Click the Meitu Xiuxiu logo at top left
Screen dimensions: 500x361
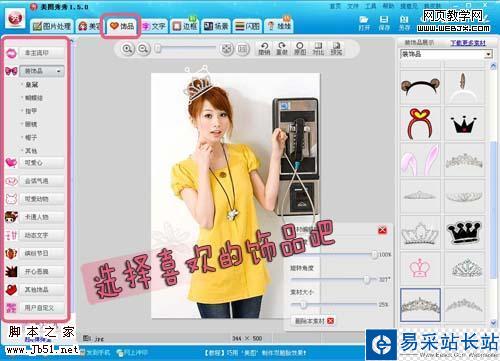pyautogui.click(x=15, y=18)
